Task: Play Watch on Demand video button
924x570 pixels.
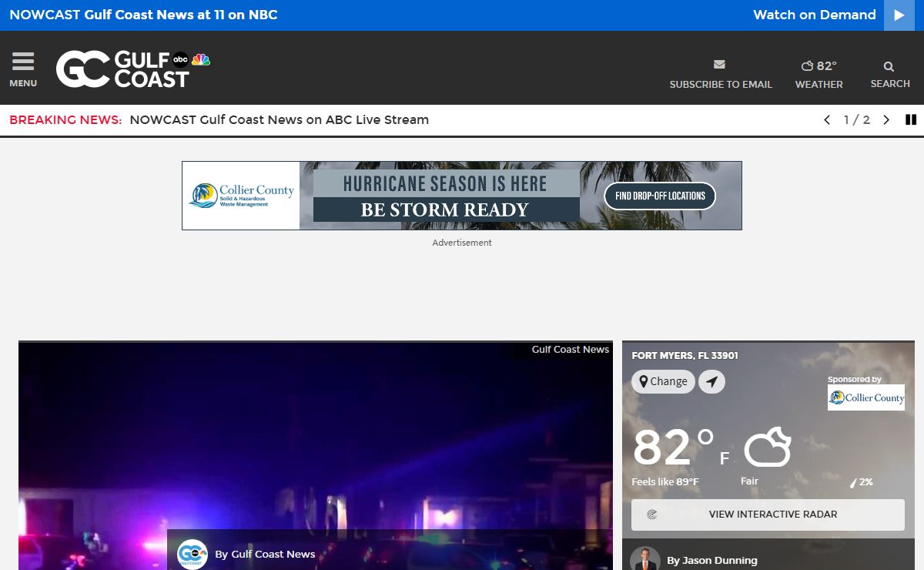Action: (x=899, y=15)
